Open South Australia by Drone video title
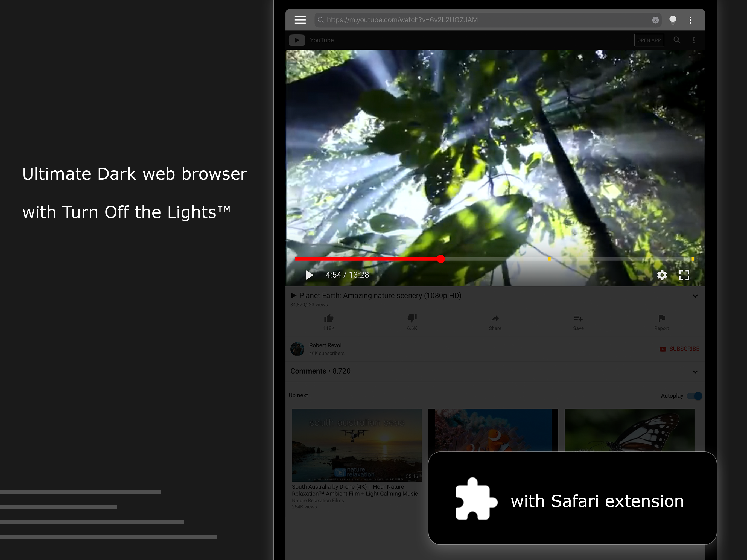Screen dimensions: 747x560 click(x=355, y=490)
